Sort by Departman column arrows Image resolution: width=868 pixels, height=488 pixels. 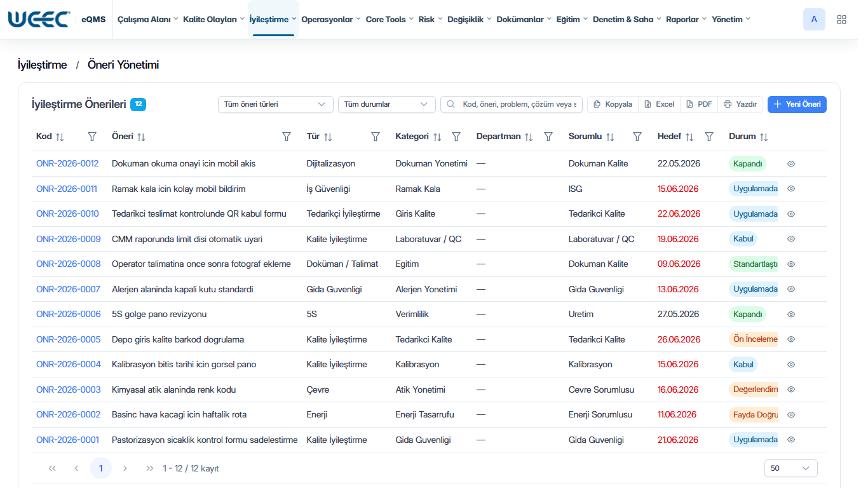click(x=529, y=137)
